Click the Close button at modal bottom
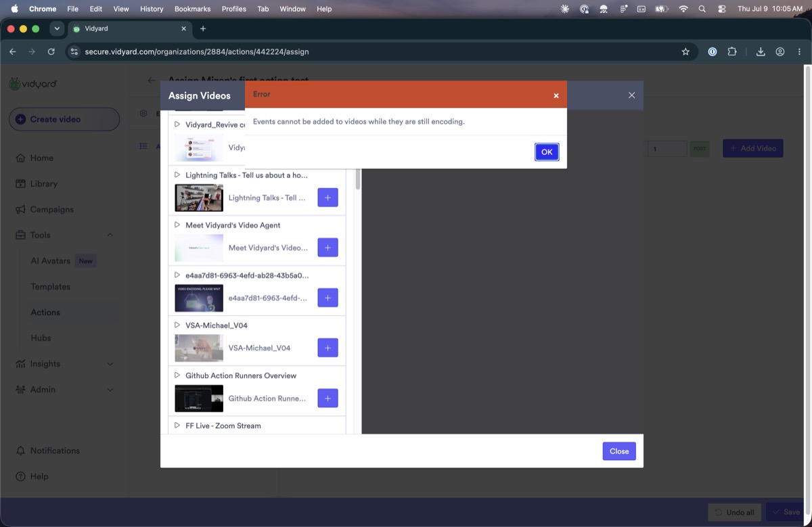This screenshot has width=812, height=527. tap(619, 451)
